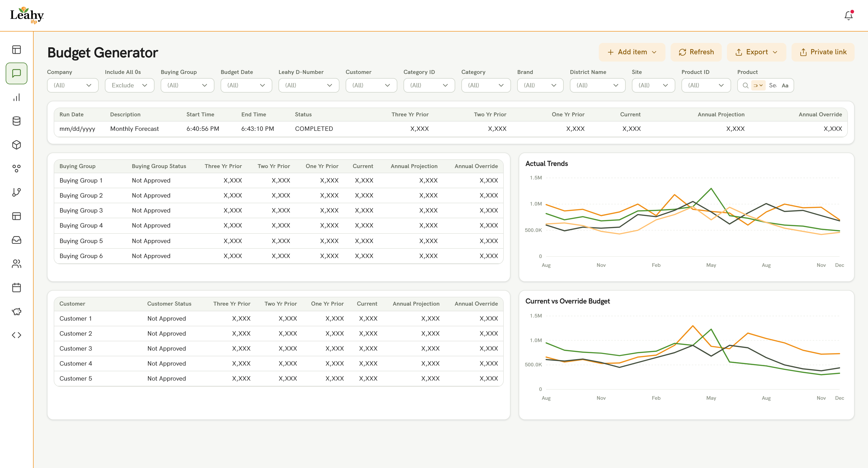Open the Brand filter dropdown
This screenshot has height=468, width=868.
[540, 85]
